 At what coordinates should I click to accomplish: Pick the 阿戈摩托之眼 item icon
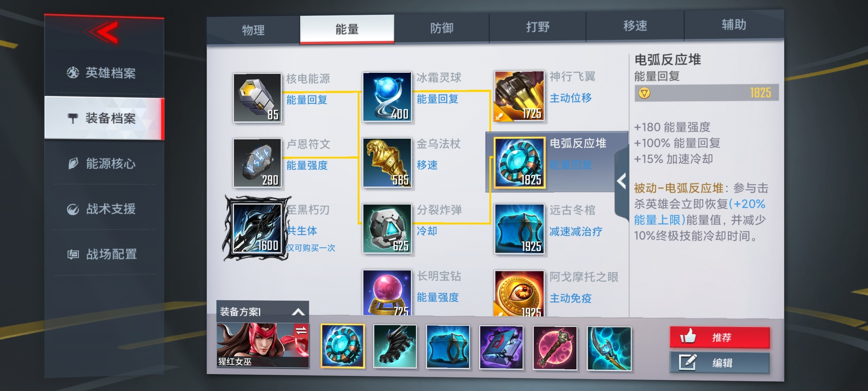click(519, 293)
